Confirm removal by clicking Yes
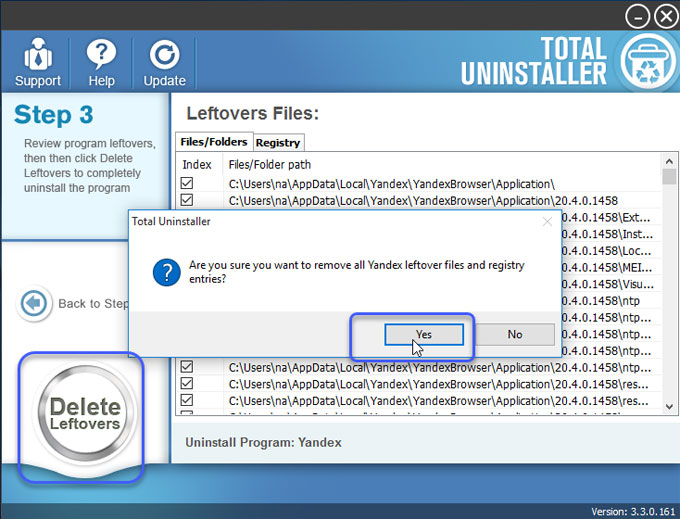This screenshot has height=519, width=680. 424,334
